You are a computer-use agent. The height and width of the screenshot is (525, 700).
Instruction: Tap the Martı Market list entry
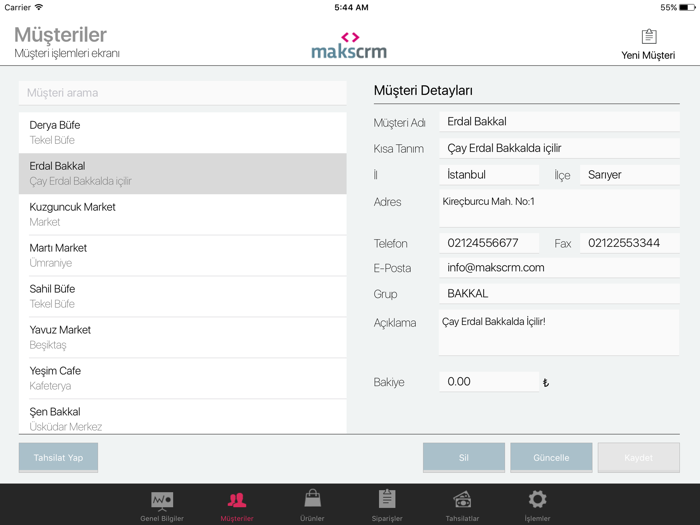point(183,255)
